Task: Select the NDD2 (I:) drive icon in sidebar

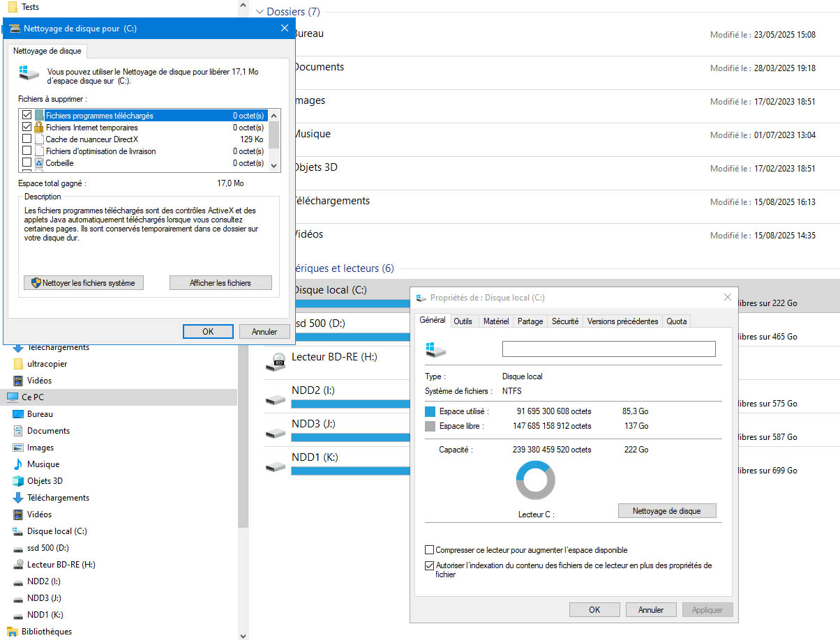Action: coord(18,581)
